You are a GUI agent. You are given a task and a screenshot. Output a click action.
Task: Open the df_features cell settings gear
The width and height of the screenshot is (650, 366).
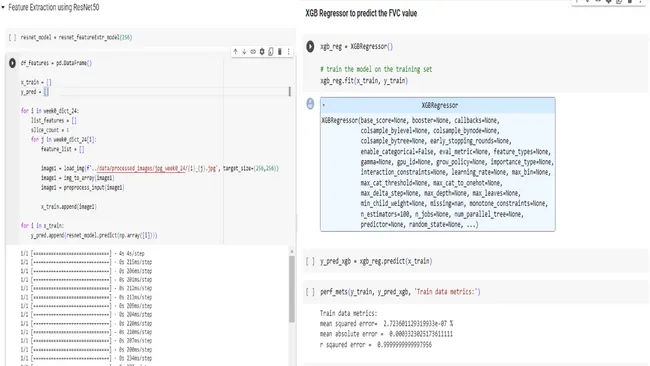click(262, 52)
